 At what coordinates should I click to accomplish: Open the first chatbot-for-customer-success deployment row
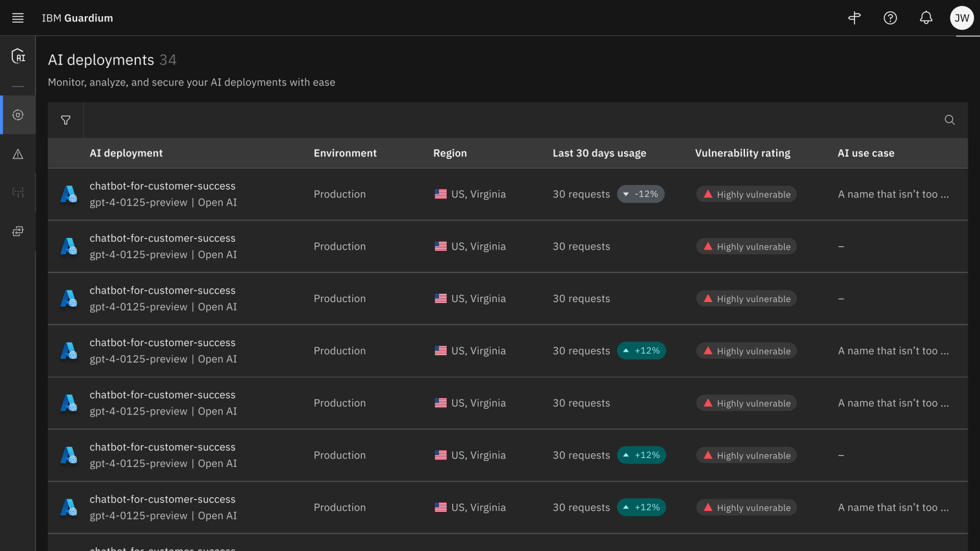(162, 186)
